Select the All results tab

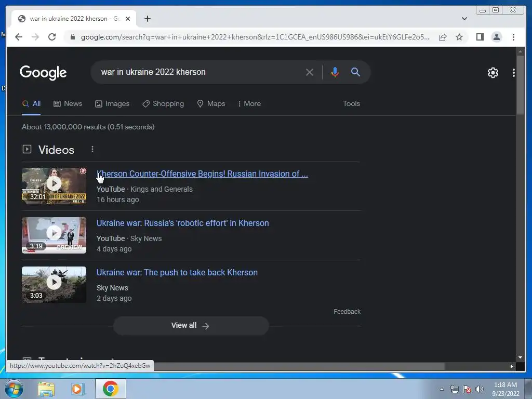coord(31,103)
